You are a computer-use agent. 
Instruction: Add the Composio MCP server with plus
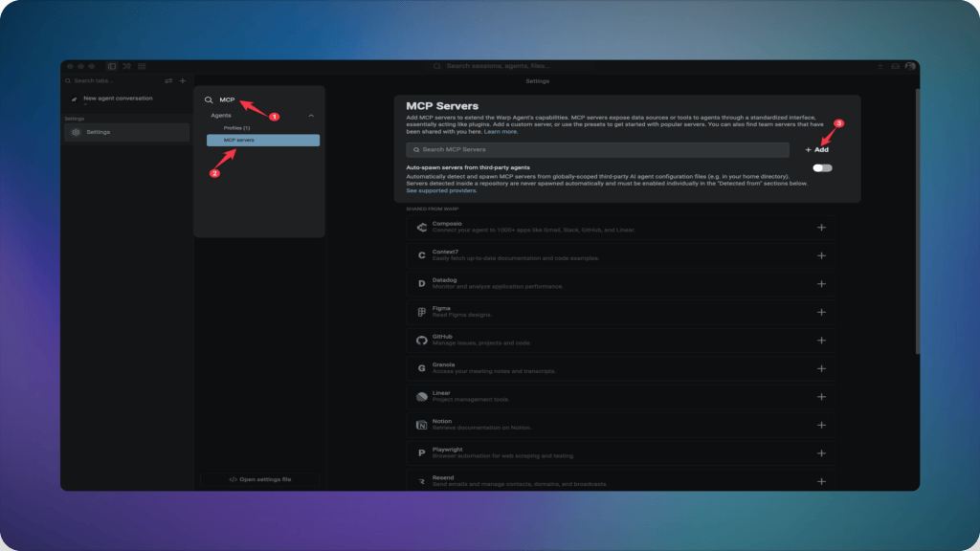click(821, 228)
